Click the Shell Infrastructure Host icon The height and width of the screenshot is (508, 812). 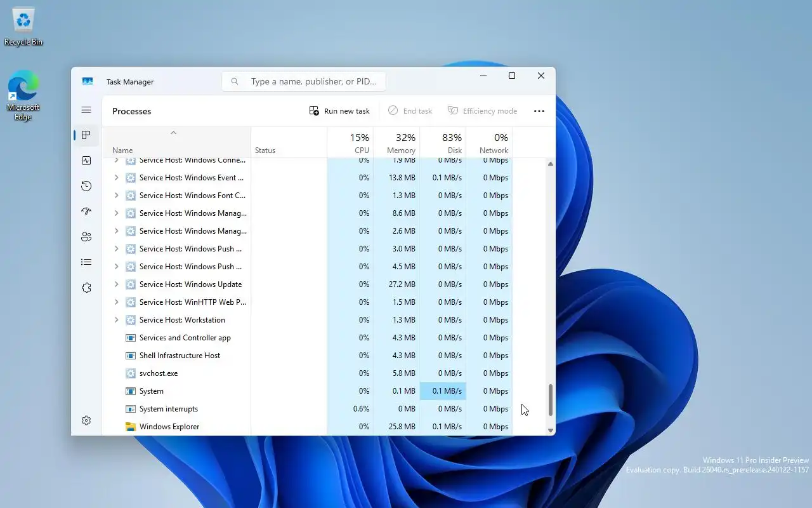(x=131, y=356)
